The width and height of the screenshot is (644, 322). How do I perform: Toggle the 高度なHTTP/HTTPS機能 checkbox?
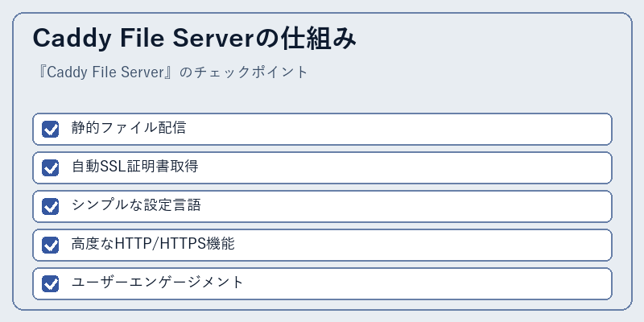(x=51, y=245)
